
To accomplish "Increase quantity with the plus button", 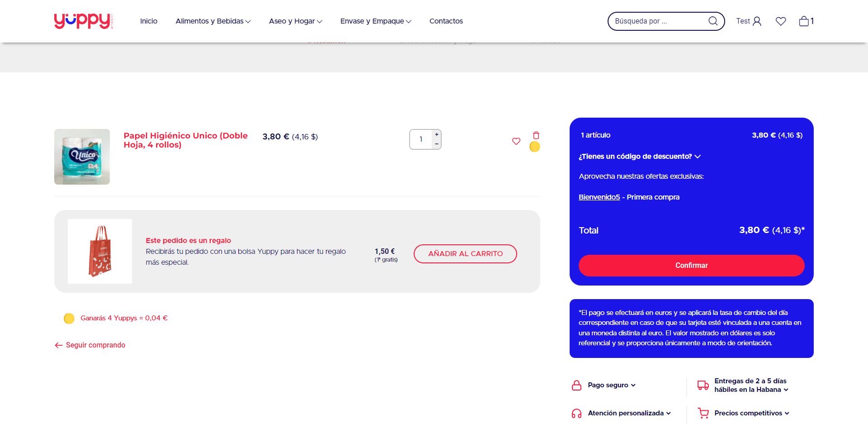I will [437, 134].
